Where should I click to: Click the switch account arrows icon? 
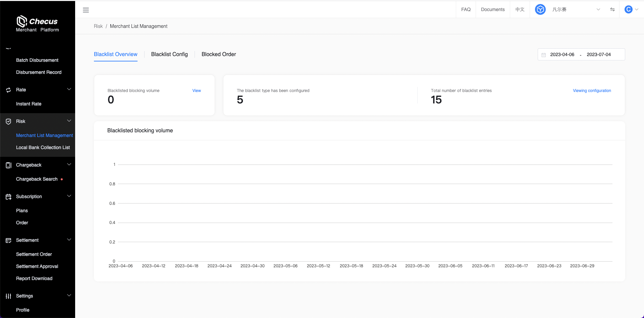pyautogui.click(x=612, y=9)
